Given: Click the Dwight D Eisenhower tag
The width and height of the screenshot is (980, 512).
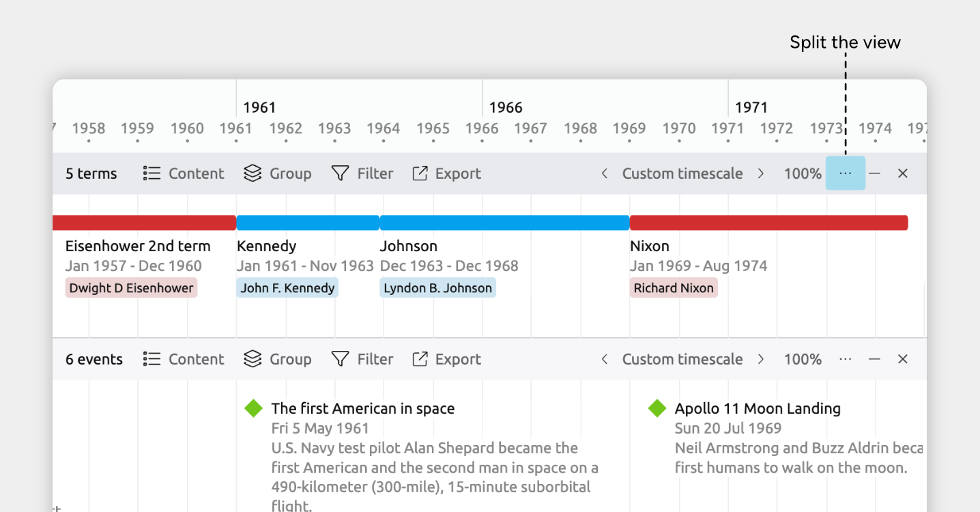Looking at the screenshot, I should click(x=131, y=288).
